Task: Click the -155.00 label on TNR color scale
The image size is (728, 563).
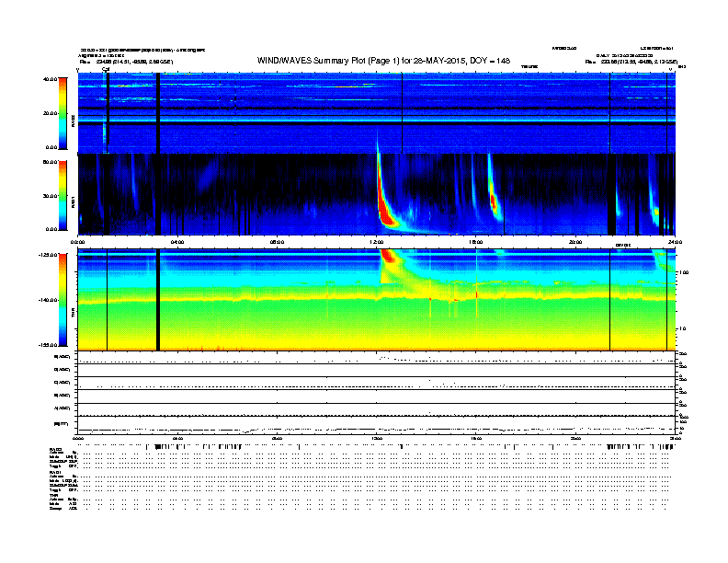Action: tap(48, 345)
